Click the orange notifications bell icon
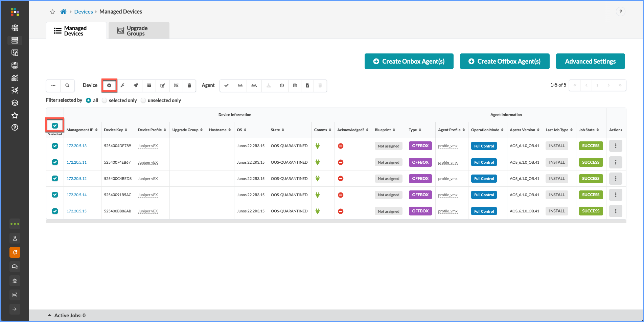 (15, 252)
